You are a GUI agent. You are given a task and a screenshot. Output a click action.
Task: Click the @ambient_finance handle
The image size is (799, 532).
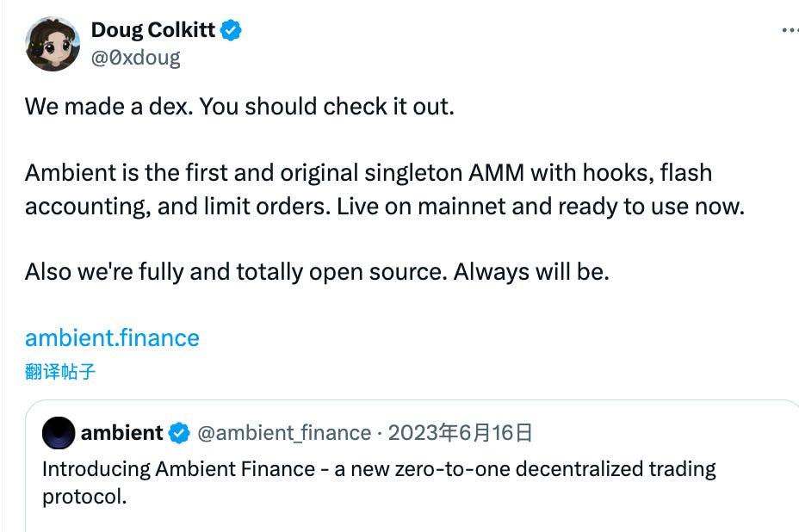tap(284, 432)
